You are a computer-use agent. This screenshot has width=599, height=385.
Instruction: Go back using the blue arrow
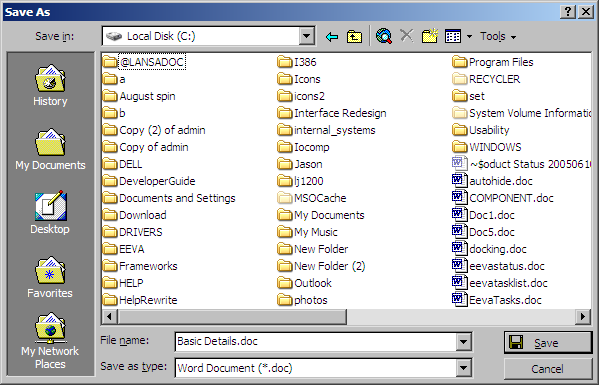(332, 37)
